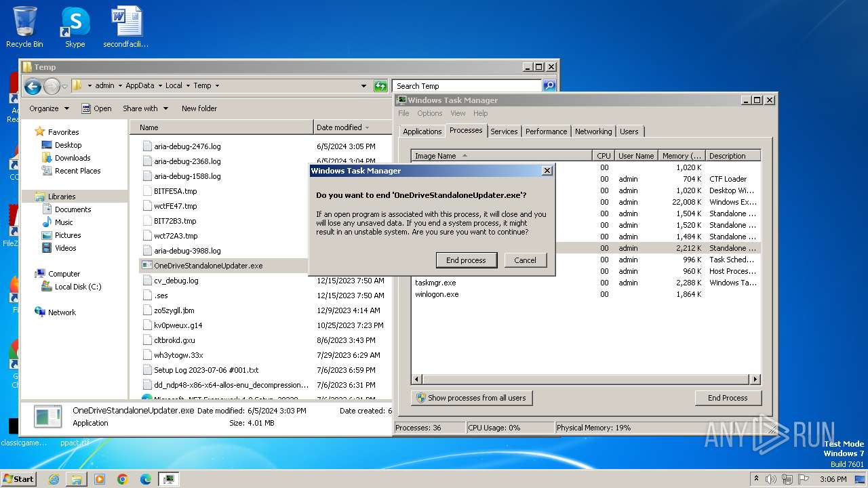Viewport: 868px width, 488px height.
Task: Click New folder in Explorer toolbar
Action: pyautogui.click(x=199, y=108)
